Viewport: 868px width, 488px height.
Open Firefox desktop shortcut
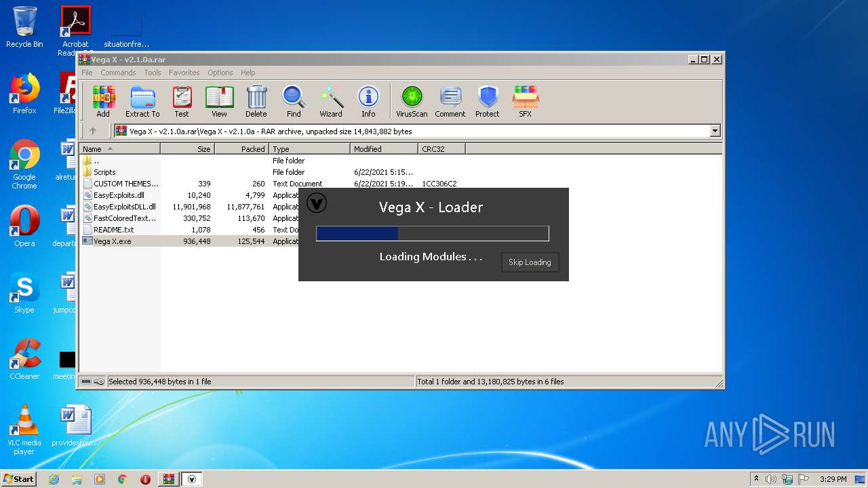tap(24, 94)
